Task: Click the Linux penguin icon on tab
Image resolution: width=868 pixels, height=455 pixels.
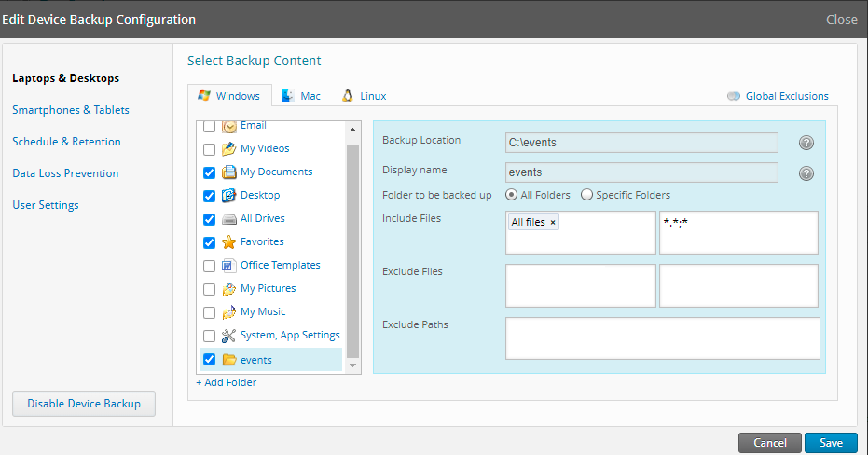Action: 347,95
